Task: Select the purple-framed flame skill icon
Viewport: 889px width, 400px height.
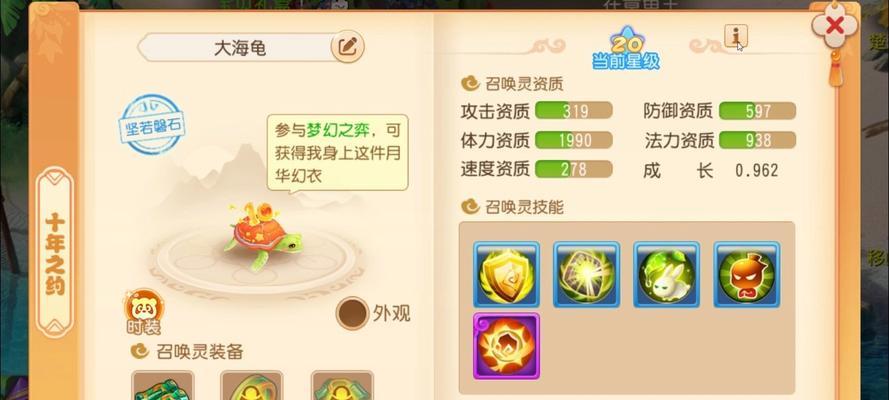Action: [x=506, y=346]
